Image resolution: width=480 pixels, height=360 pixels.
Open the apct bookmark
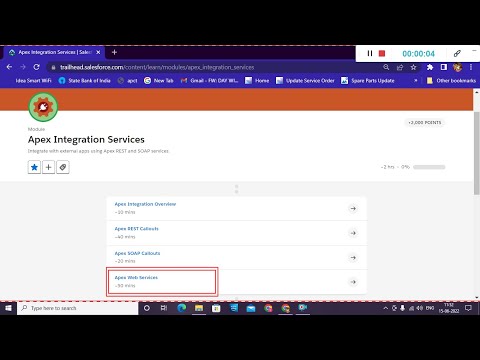click(x=128, y=81)
